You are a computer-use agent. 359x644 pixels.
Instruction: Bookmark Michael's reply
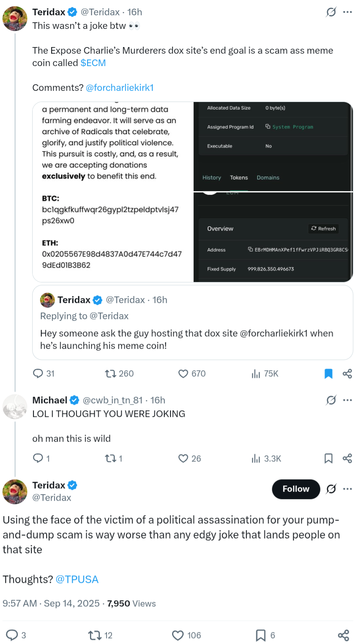tap(328, 458)
